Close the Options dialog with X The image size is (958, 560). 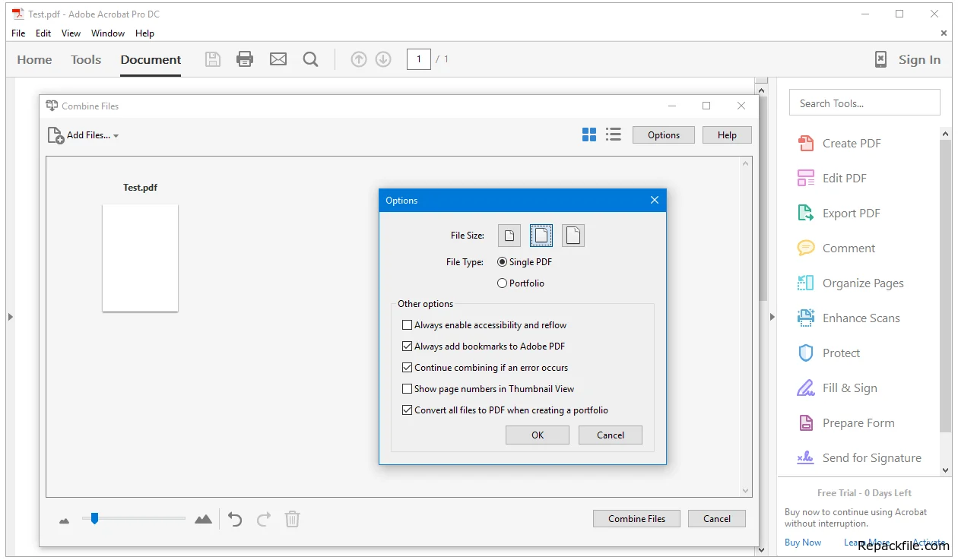click(655, 201)
